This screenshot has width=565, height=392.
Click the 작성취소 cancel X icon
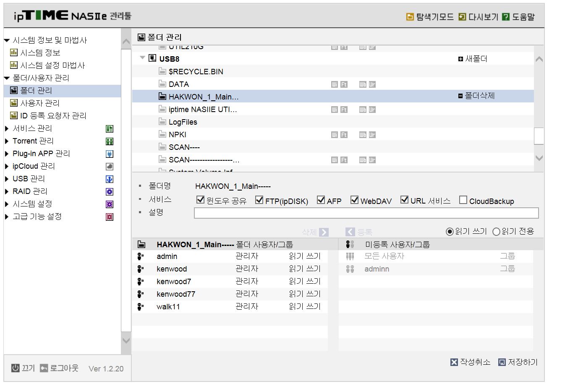[454, 362]
